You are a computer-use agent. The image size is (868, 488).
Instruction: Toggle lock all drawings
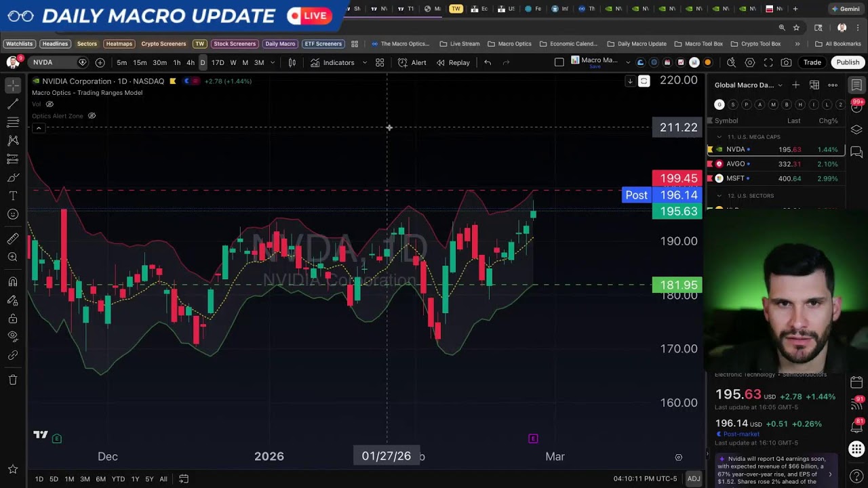pos(12,319)
